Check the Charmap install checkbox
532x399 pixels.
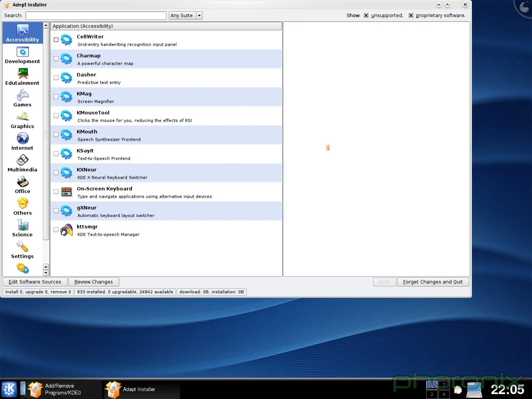coord(56,59)
